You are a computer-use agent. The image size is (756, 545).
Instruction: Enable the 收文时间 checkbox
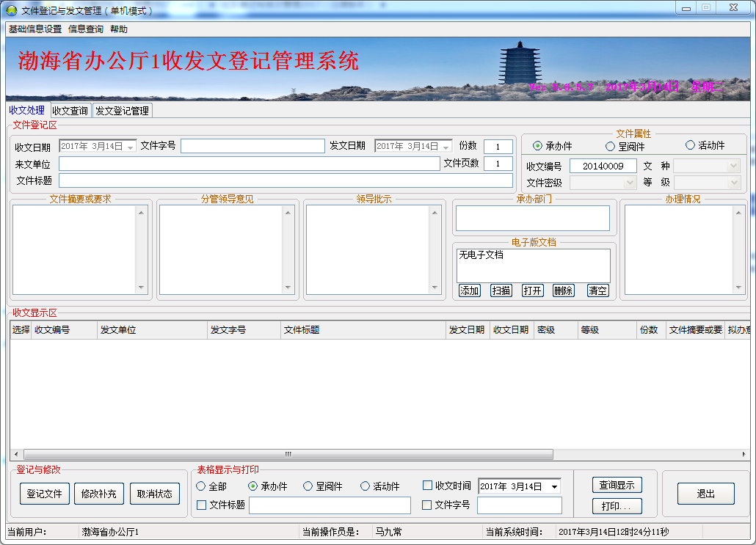[x=427, y=486]
